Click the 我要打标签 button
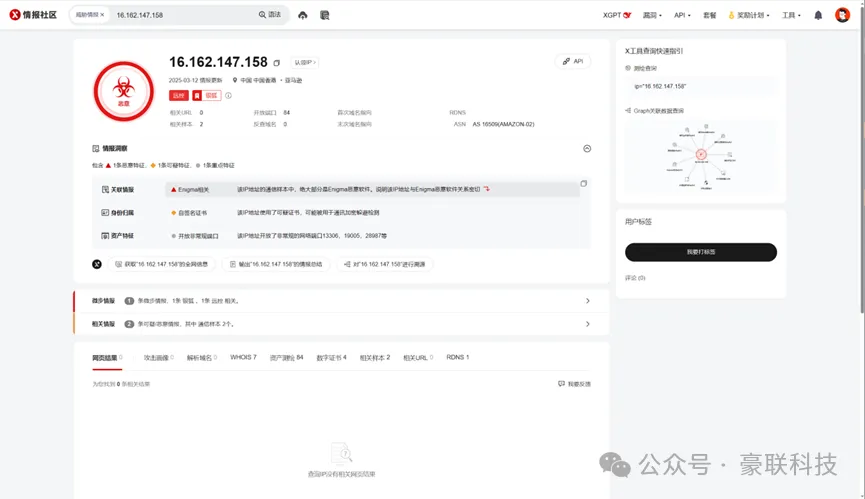 tap(700, 252)
